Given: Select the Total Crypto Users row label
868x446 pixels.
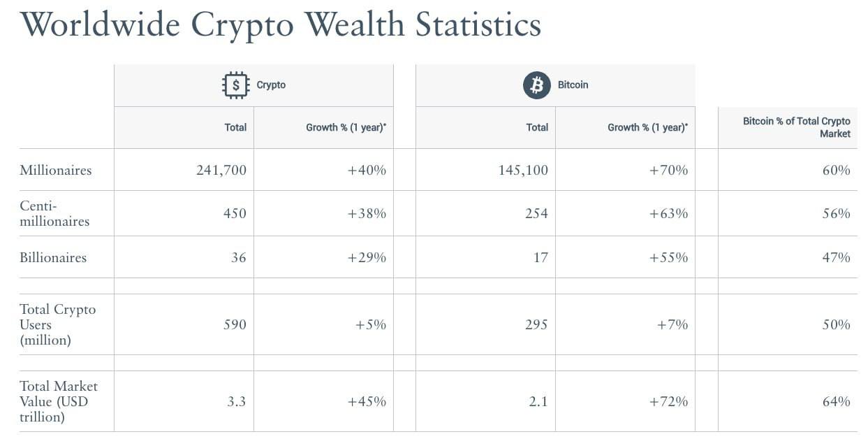Looking at the screenshot, I should coord(58,324).
